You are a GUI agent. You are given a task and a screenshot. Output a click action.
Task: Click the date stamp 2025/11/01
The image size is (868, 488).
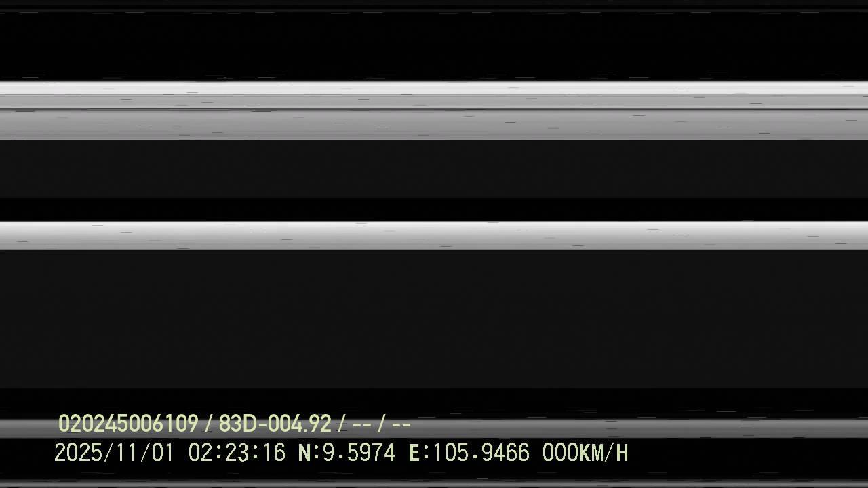point(114,453)
